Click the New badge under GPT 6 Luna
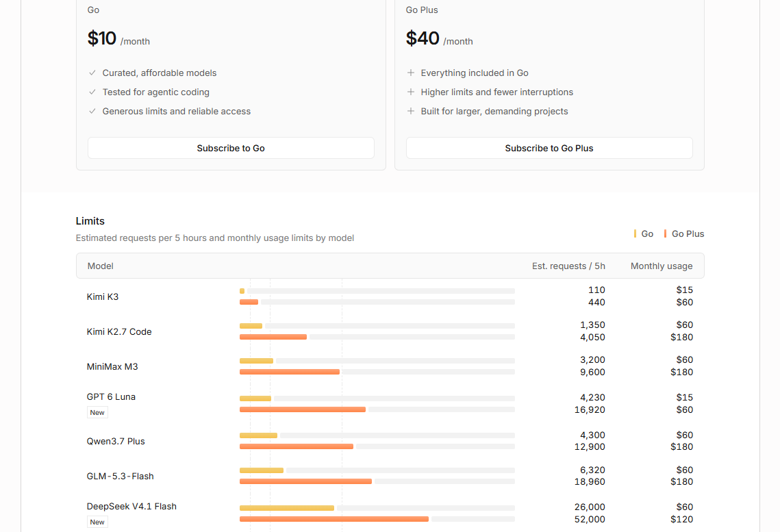780x532 pixels. [97, 413]
